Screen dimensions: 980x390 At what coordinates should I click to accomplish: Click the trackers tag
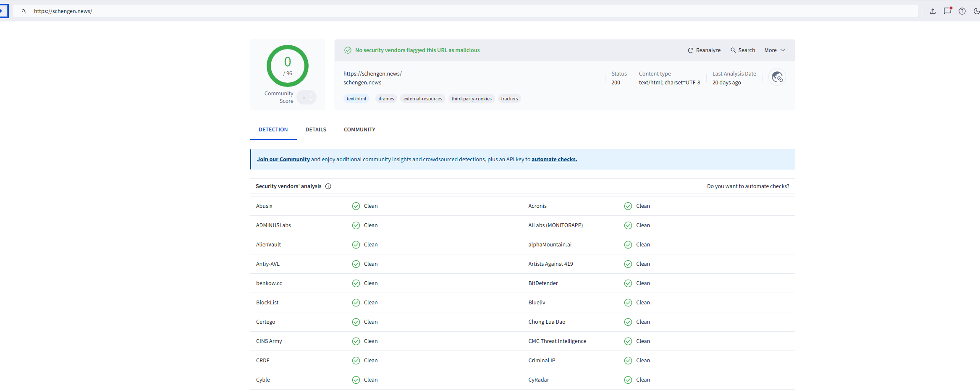click(x=509, y=99)
